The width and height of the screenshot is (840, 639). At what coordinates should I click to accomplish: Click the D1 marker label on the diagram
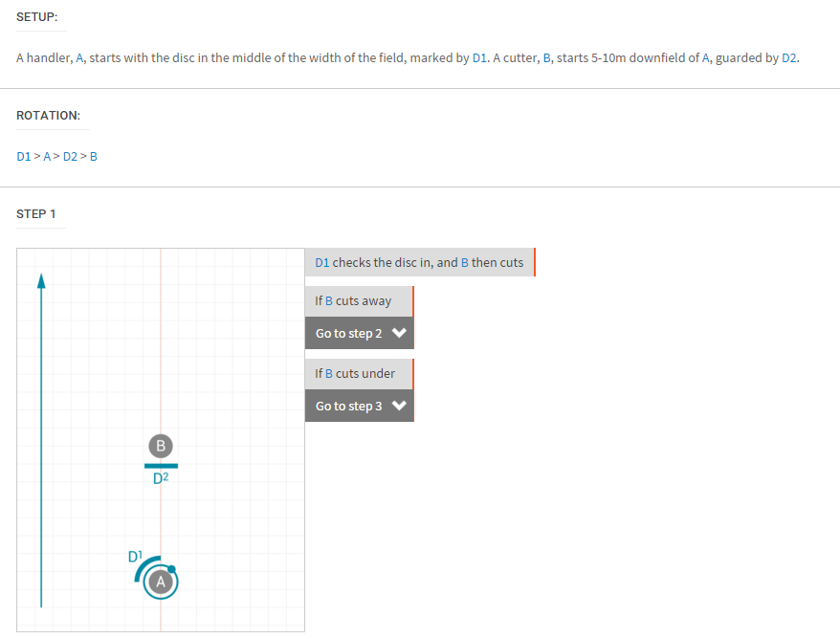(135, 556)
